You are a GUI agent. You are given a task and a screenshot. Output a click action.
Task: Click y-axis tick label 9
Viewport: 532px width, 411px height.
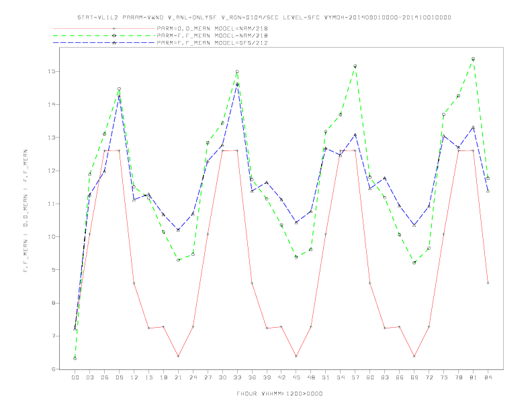(54, 270)
